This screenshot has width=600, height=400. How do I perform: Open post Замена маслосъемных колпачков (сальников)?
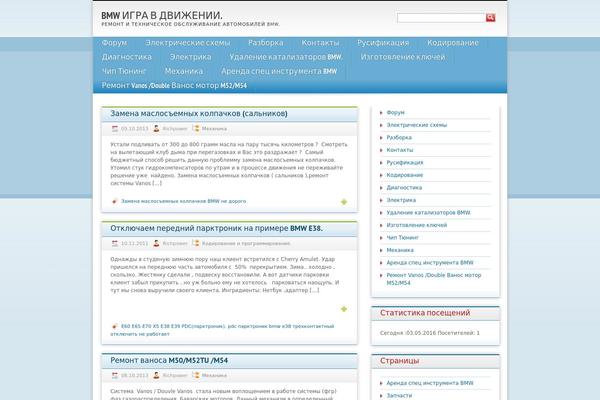coord(199,113)
